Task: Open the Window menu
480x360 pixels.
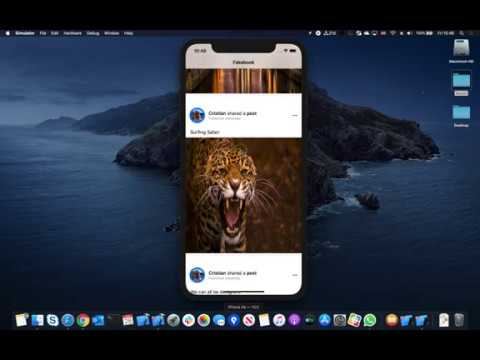Action: [112, 33]
